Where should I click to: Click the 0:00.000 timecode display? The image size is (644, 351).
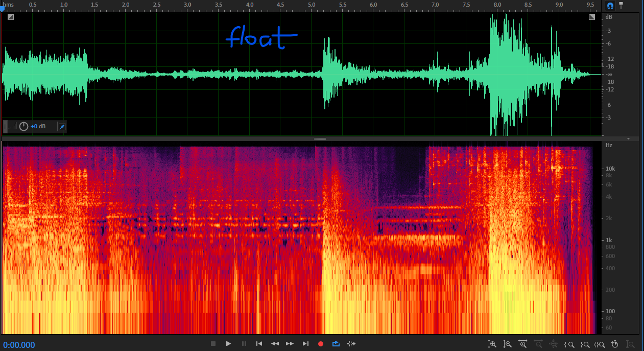pos(19,345)
